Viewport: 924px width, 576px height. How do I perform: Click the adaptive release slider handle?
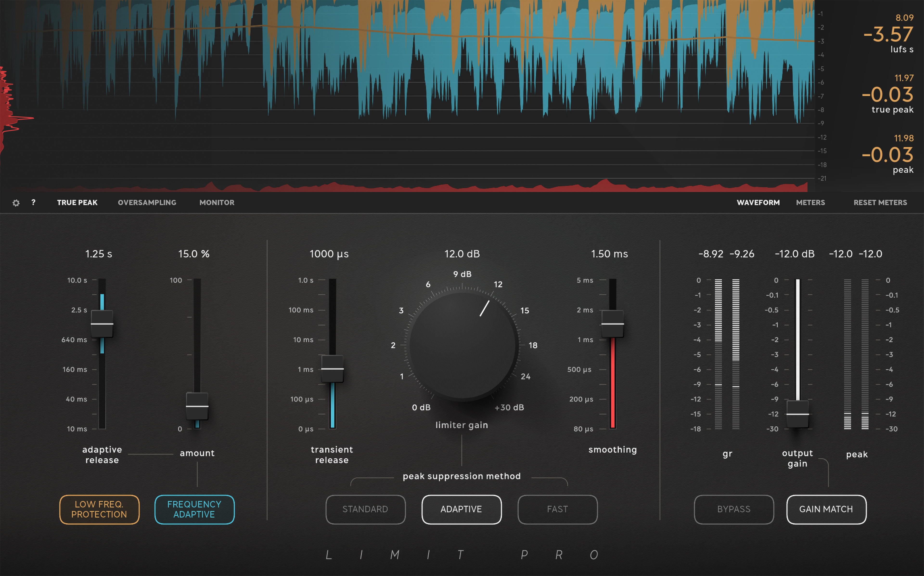point(102,324)
